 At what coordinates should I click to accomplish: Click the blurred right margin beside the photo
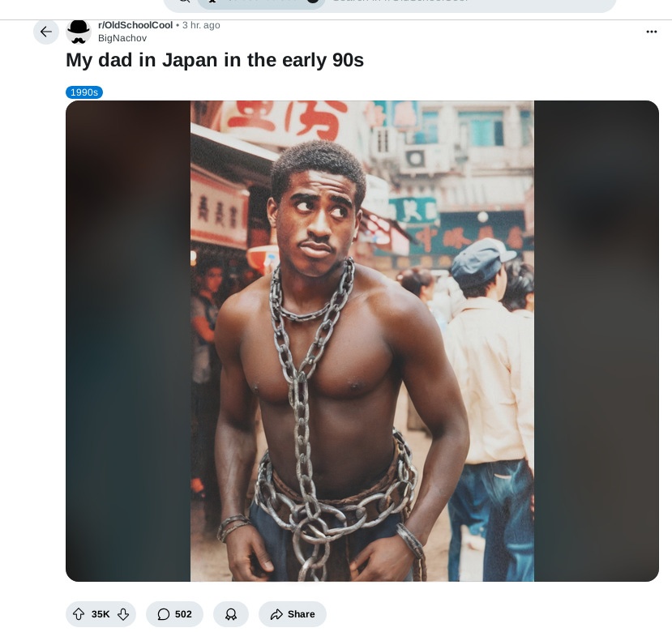tap(597, 341)
